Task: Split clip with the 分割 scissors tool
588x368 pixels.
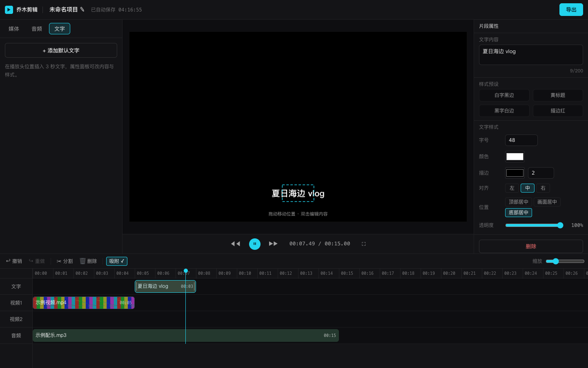Action: (65, 261)
